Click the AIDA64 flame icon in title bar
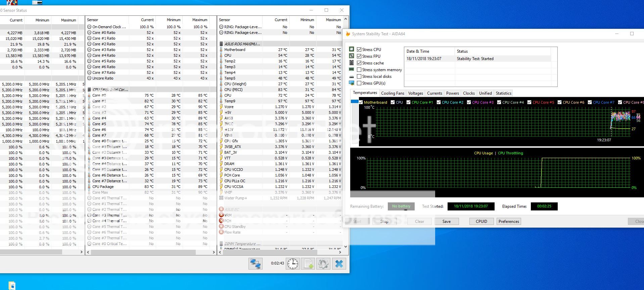 click(348, 34)
